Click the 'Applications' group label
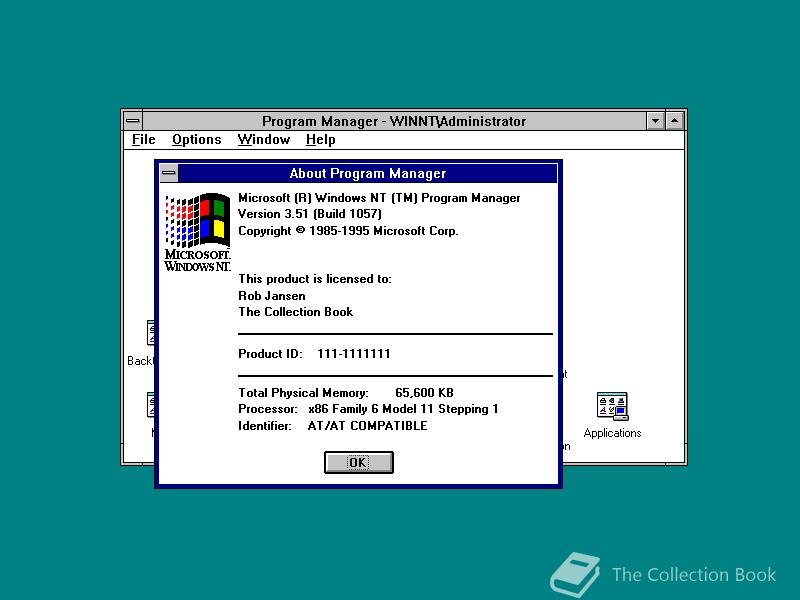800x600 pixels. tap(612, 433)
